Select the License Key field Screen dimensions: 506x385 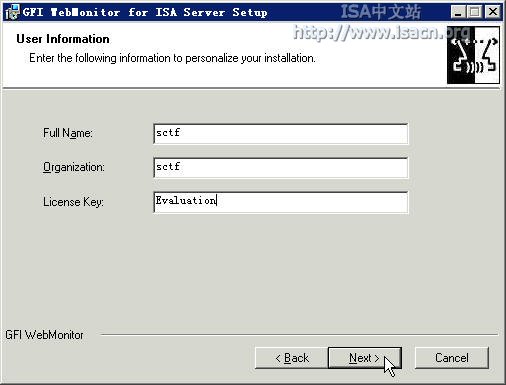tap(281, 202)
